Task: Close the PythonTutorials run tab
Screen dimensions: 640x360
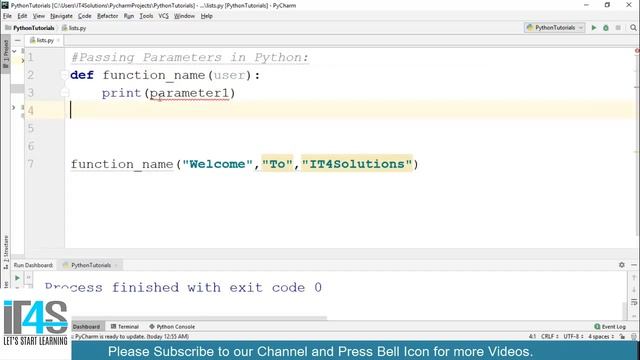Action: coord(116,265)
